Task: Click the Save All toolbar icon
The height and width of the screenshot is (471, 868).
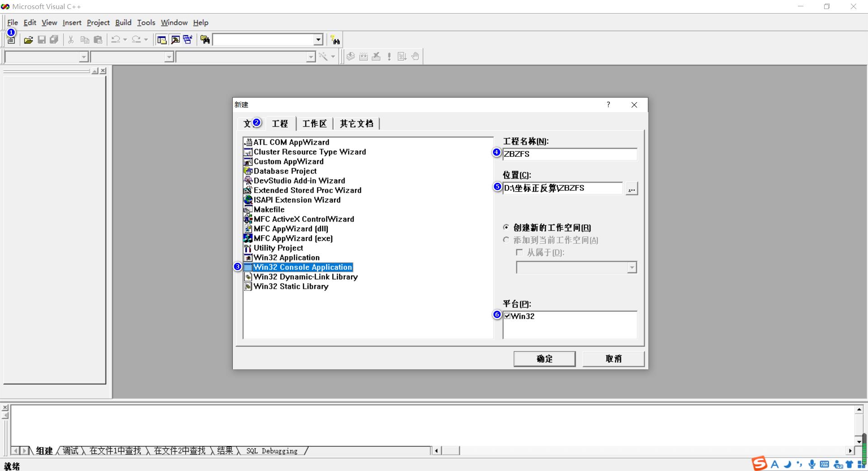Action: tap(54, 40)
